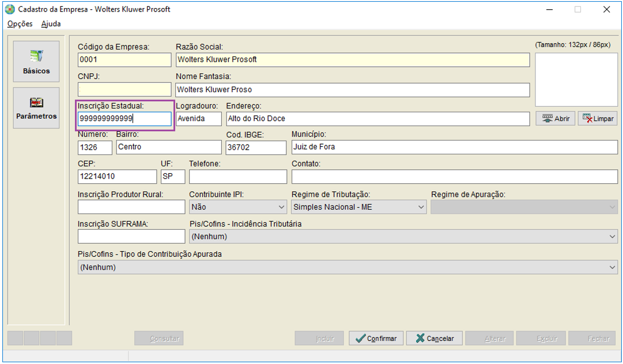Focus the UF field showing SP
Image resolution: width=623 pixels, height=364 pixels.
tap(173, 177)
